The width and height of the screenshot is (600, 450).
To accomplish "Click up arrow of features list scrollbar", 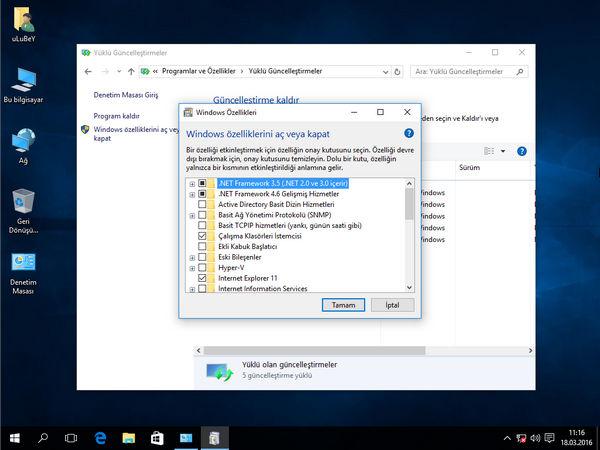I will click(409, 184).
